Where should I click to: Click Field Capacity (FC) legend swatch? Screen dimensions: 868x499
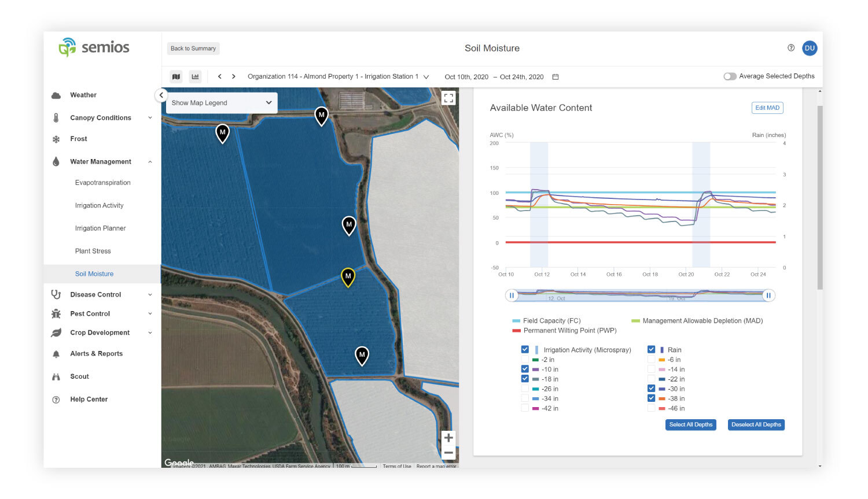[516, 321]
